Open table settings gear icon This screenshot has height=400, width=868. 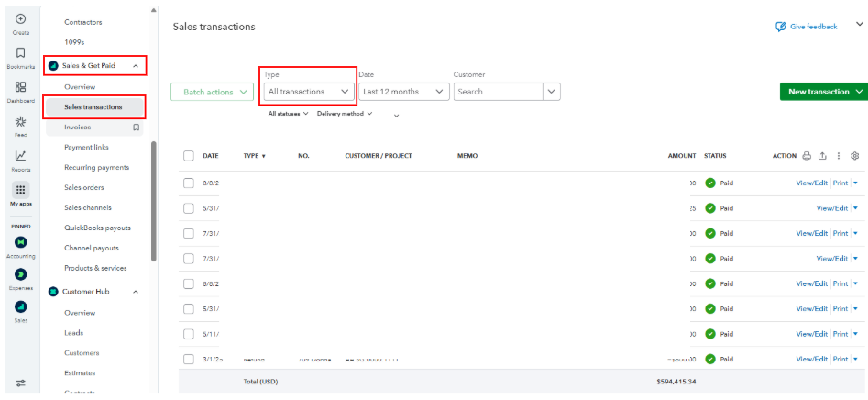tap(855, 156)
